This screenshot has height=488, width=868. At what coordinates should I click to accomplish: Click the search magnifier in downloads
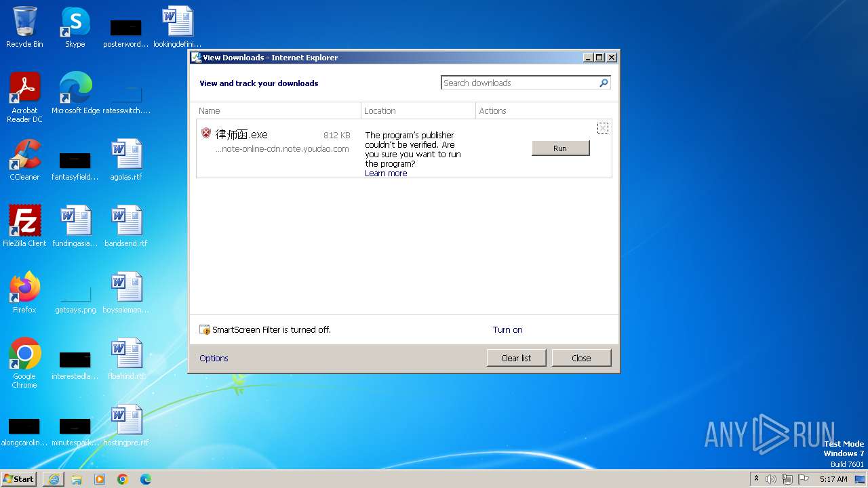[604, 83]
